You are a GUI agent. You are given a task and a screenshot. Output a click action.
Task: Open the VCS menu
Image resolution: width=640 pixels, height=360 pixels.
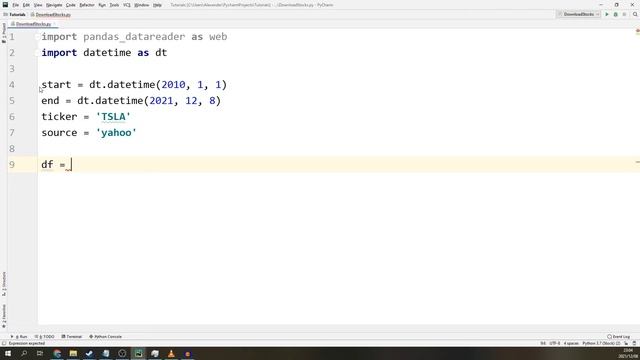click(127, 5)
